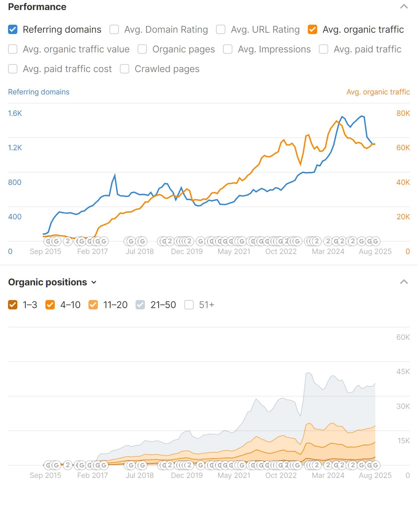Click the "2" marker near Feb 2017 in Organic positions
This screenshot has height=518, width=420.
click(68, 464)
